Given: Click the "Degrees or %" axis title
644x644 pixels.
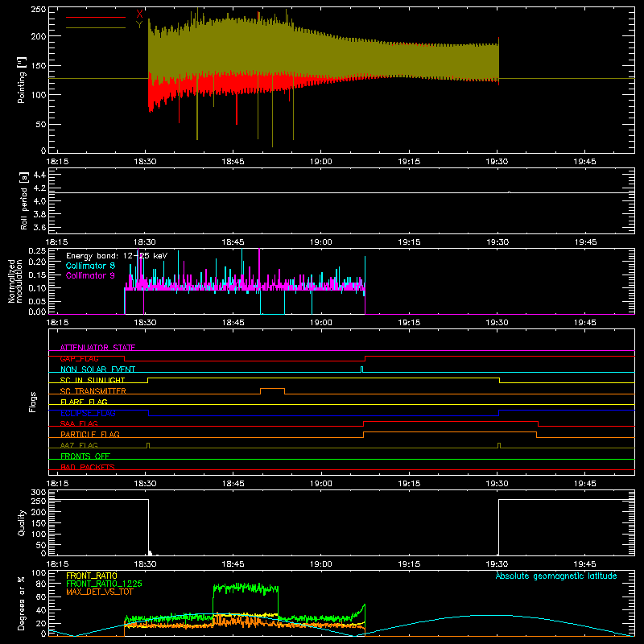Looking at the screenshot, I should tap(22, 603).
